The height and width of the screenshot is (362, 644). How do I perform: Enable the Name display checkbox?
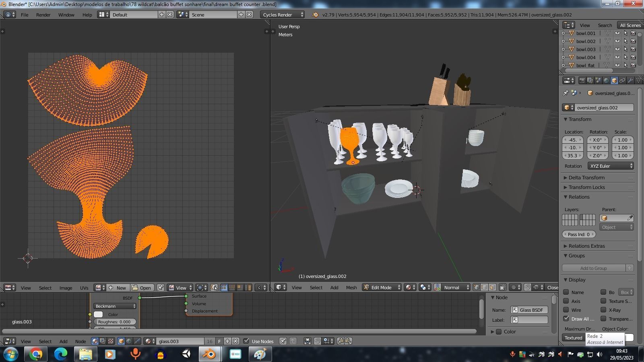coord(566,292)
